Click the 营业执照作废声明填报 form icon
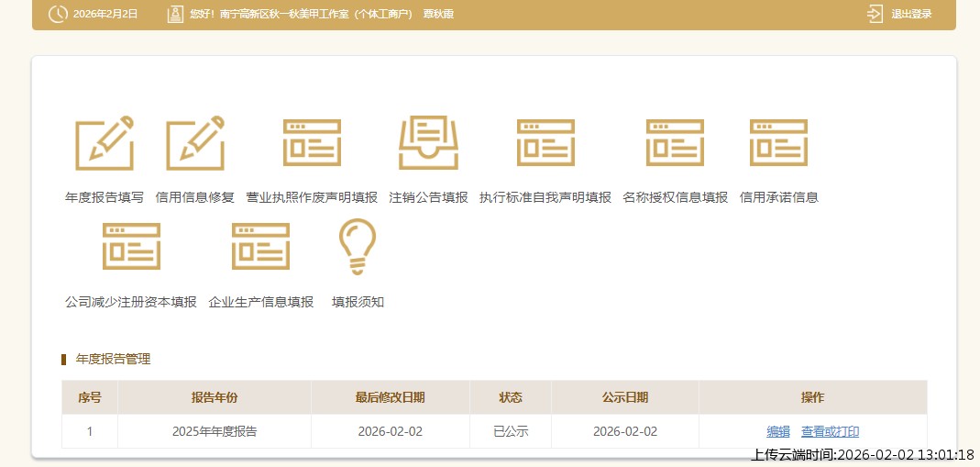The width and height of the screenshot is (980, 467). [x=312, y=142]
